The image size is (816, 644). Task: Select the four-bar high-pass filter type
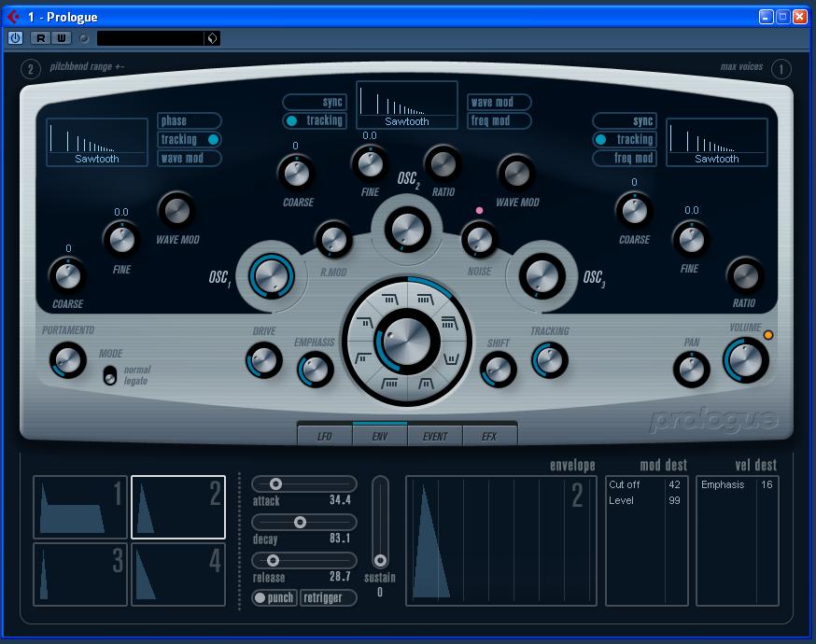389,384
